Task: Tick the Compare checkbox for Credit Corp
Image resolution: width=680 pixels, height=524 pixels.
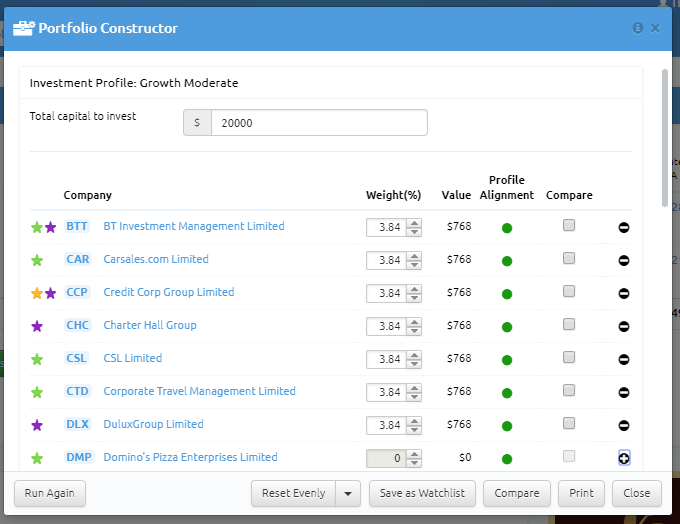Action: [x=569, y=291]
